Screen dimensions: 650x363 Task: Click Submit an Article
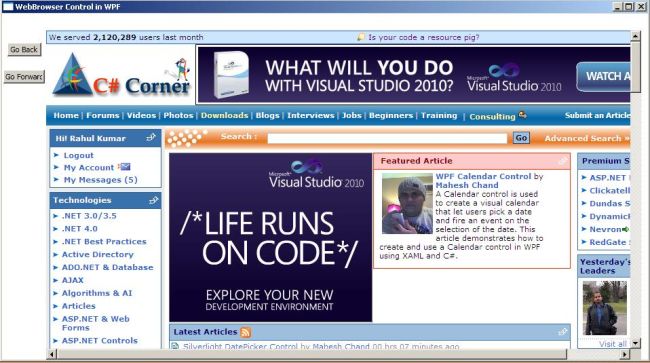click(x=597, y=116)
